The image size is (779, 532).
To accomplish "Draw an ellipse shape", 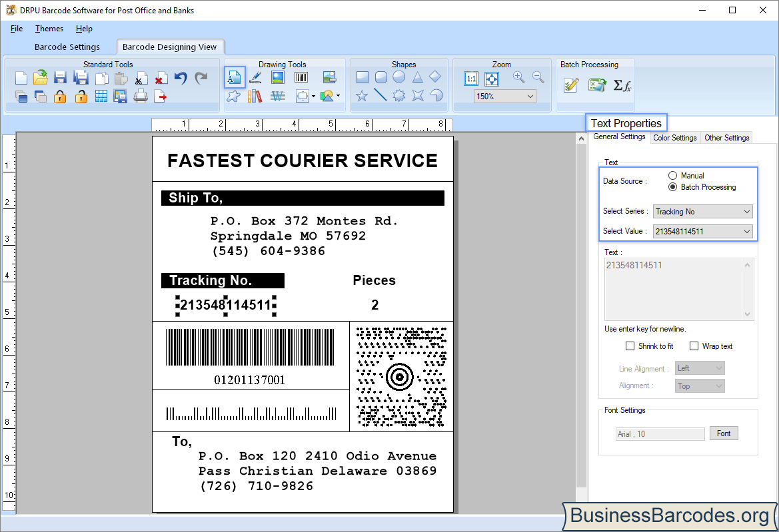I will (x=399, y=77).
